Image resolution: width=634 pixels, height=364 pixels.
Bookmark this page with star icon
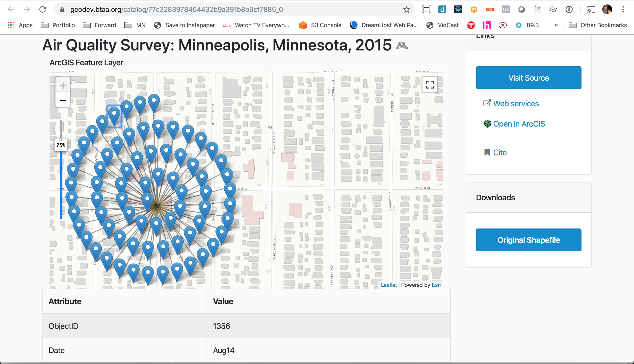(x=406, y=9)
